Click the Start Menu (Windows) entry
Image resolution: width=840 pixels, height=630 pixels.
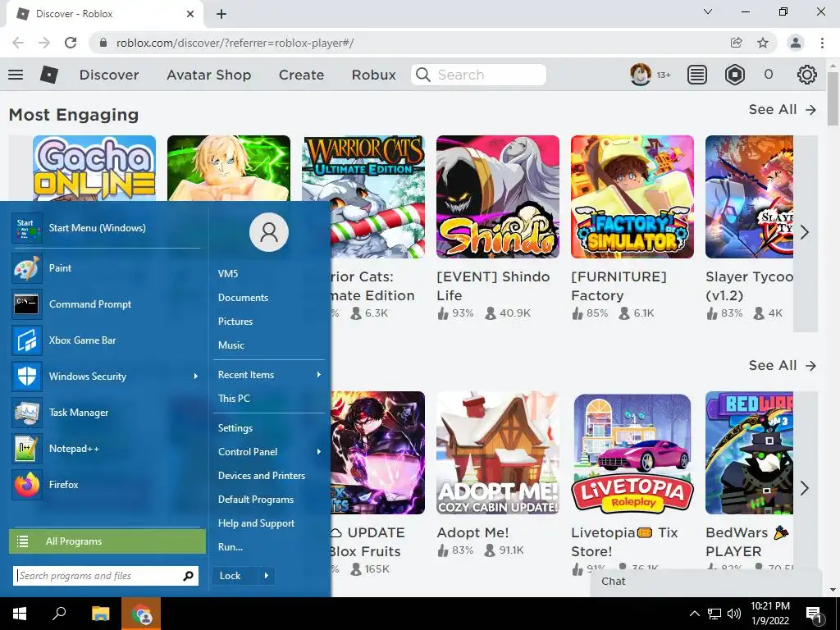106,228
